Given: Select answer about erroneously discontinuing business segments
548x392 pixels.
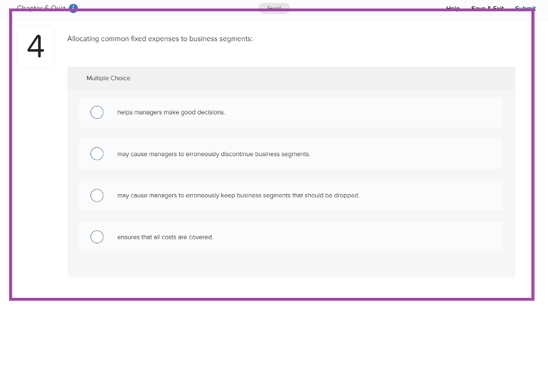Looking at the screenshot, I should click(97, 153).
